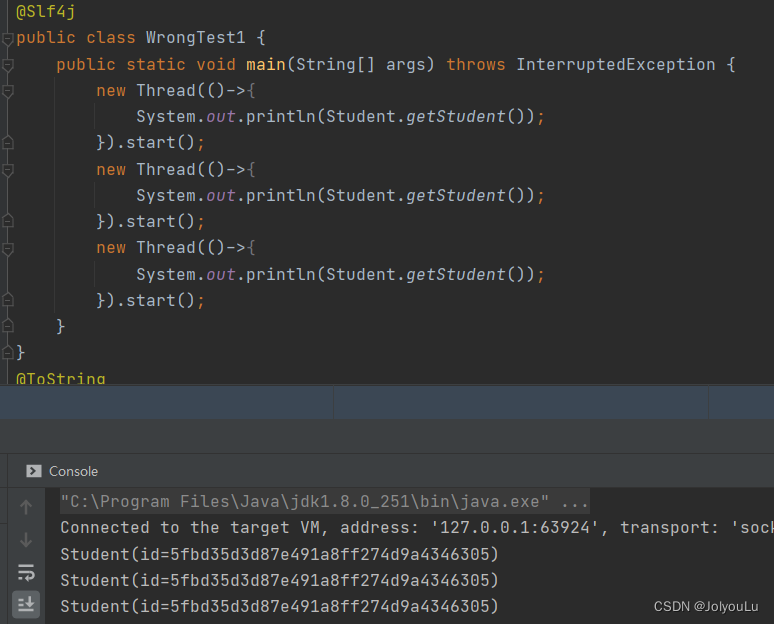
Task: Click getStudent in first println statement
Action: [x=456, y=117]
